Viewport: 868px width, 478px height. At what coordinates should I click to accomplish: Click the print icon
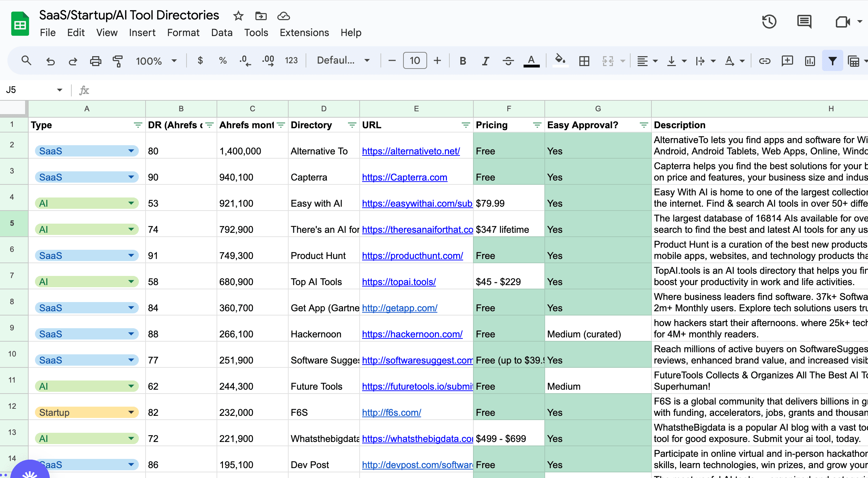click(x=95, y=61)
